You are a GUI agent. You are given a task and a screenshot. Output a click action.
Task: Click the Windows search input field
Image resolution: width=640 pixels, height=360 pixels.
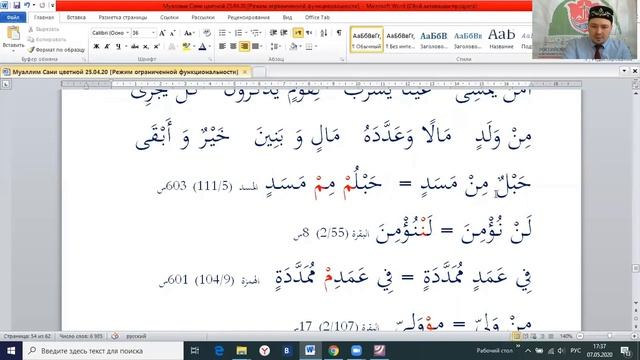pyautogui.click(x=103, y=351)
